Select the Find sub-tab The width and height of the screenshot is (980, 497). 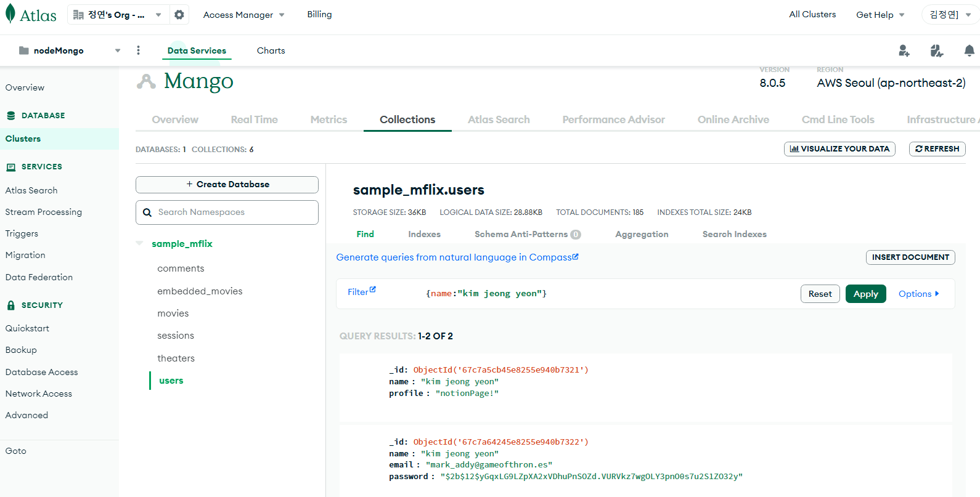(365, 234)
